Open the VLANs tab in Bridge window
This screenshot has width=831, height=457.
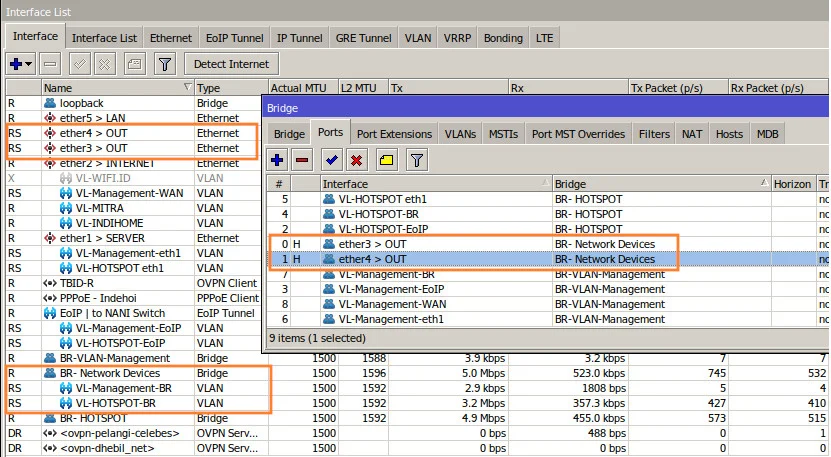[461, 134]
